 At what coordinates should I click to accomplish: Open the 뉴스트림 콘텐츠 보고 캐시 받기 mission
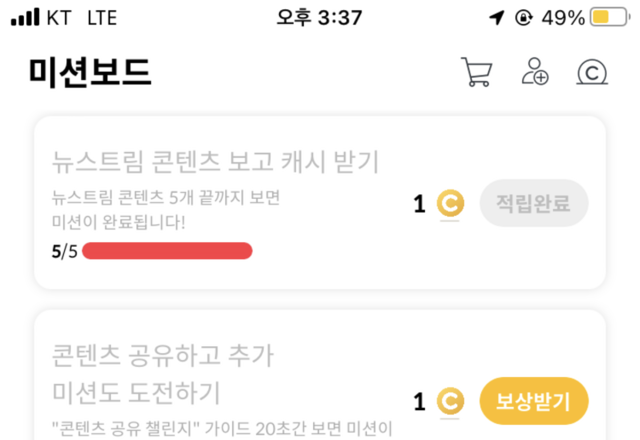tap(215, 161)
